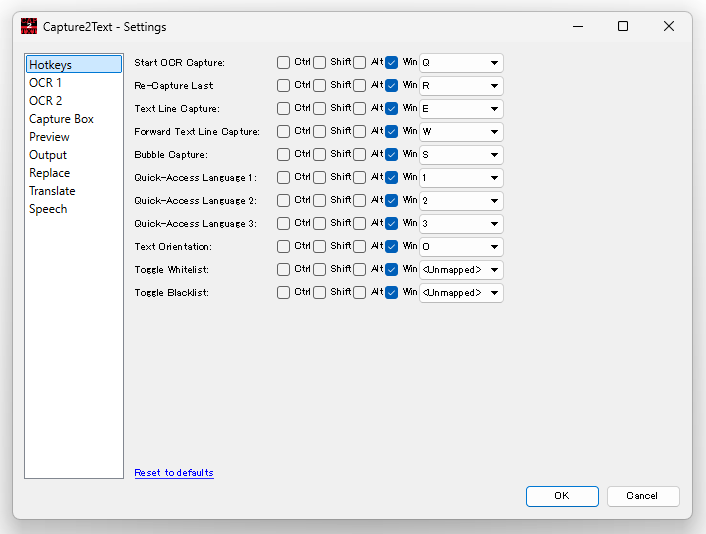Switch to the OCR 1 settings page
706x534 pixels.
point(45,83)
